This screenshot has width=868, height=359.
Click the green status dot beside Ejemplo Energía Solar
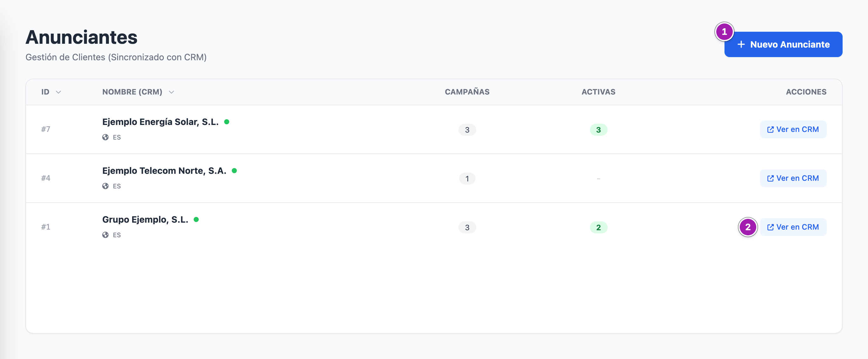[227, 122]
